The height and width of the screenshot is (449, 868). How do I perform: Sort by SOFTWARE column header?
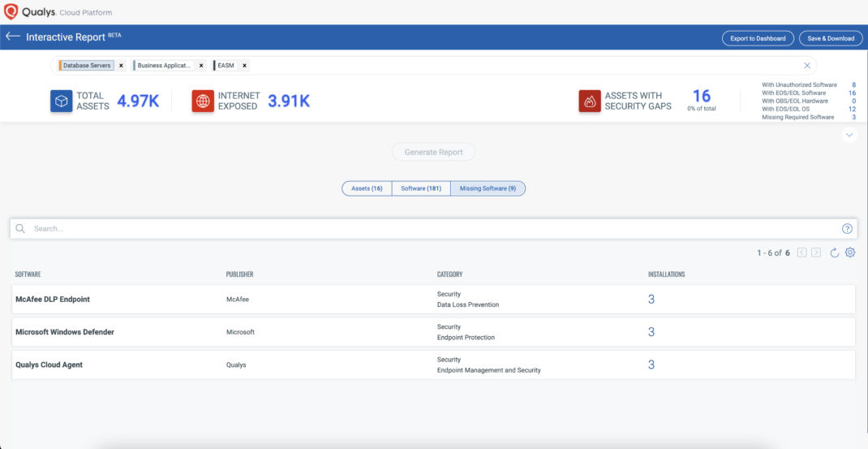pyautogui.click(x=28, y=274)
